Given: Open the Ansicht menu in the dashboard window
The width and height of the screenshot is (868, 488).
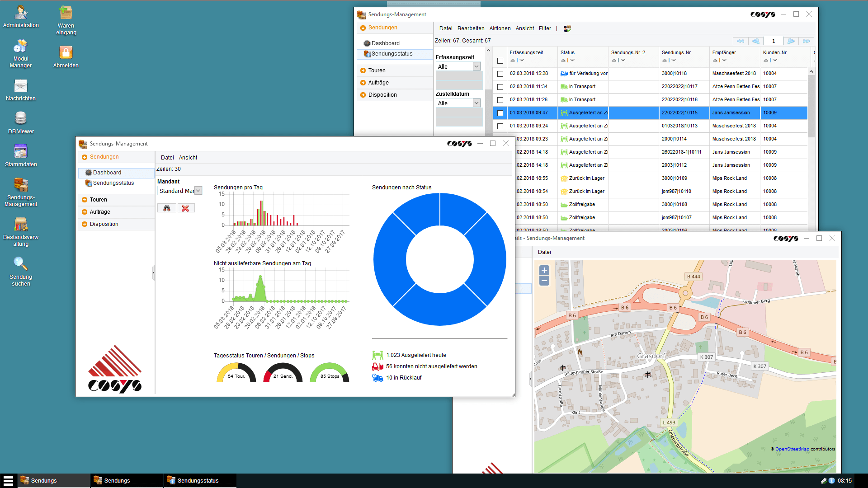Looking at the screenshot, I should coord(188,157).
